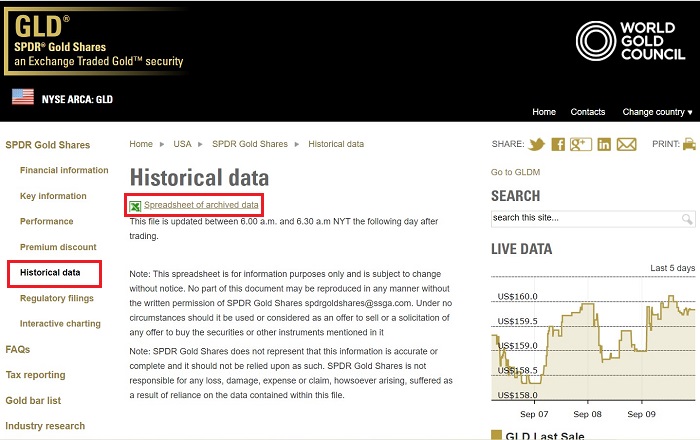This screenshot has width=700, height=440.
Task: Click the search magnifier icon
Action: [x=687, y=219]
